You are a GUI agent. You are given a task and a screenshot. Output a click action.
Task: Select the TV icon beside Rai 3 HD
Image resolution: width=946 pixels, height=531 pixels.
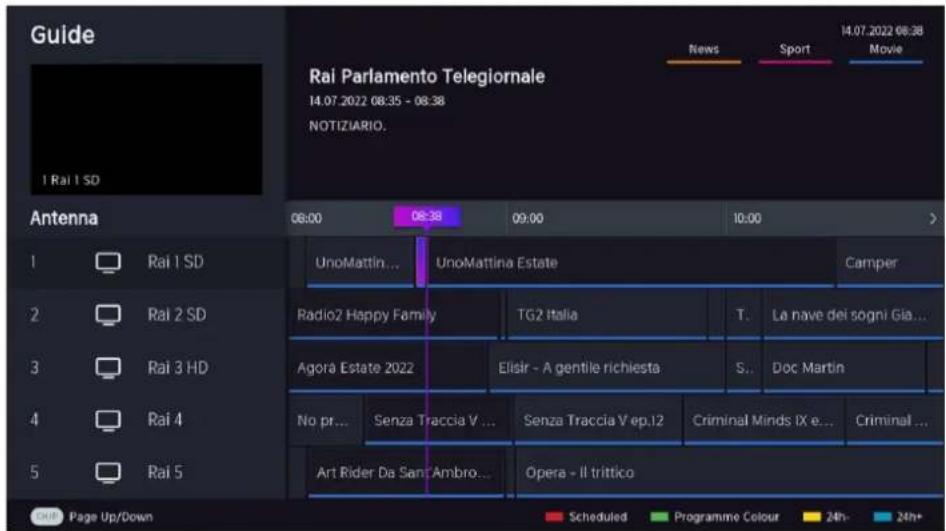coord(108,368)
